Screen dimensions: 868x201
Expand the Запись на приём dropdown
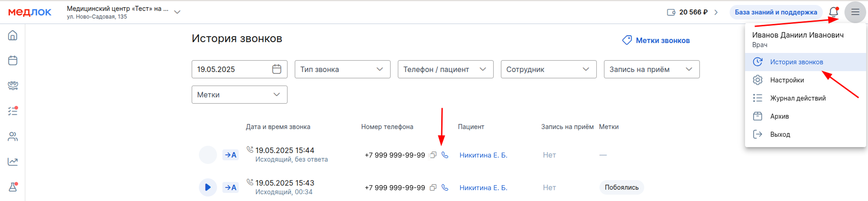[652, 69]
